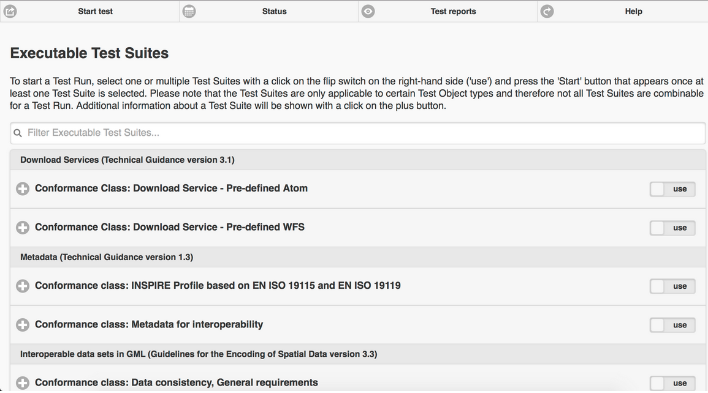Toggle use switch for INSPIRE Profile suite
Screen dimensions: 708x393
[x=672, y=286]
